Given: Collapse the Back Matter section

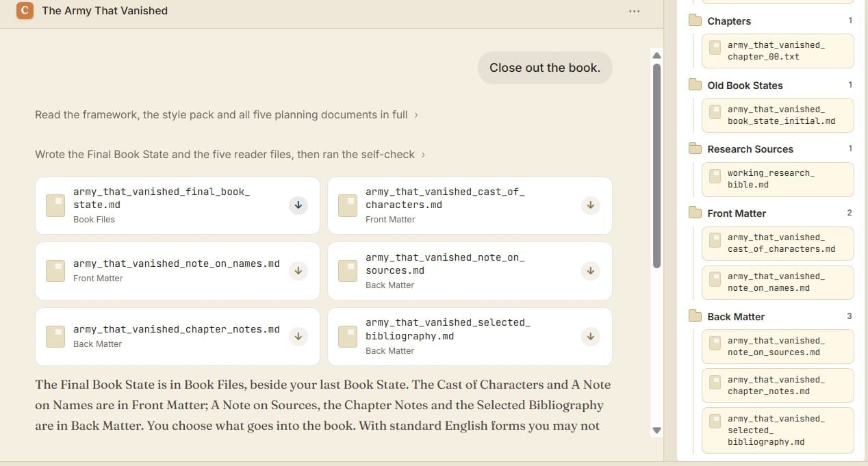Looking at the screenshot, I should tap(771, 317).
